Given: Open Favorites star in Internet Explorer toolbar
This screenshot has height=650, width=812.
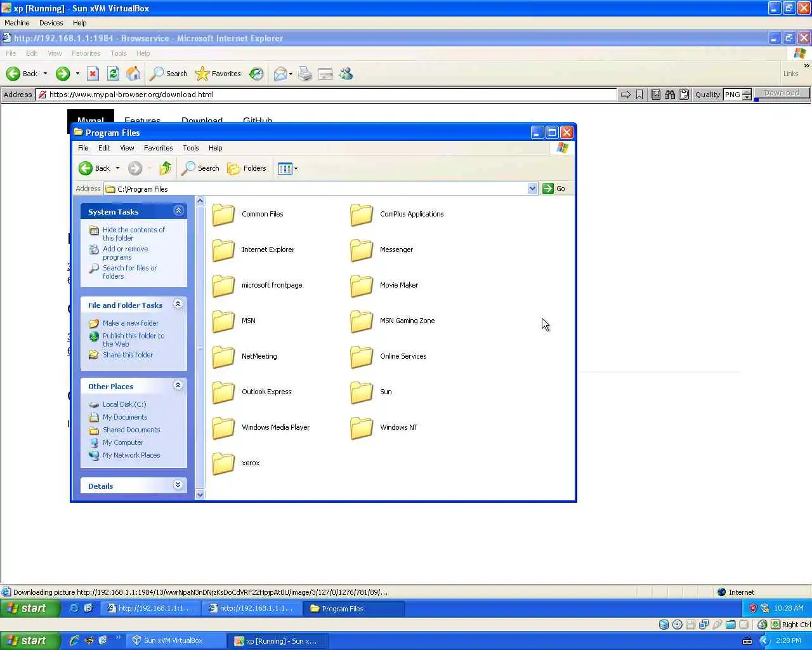Looking at the screenshot, I should coord(218,74).
